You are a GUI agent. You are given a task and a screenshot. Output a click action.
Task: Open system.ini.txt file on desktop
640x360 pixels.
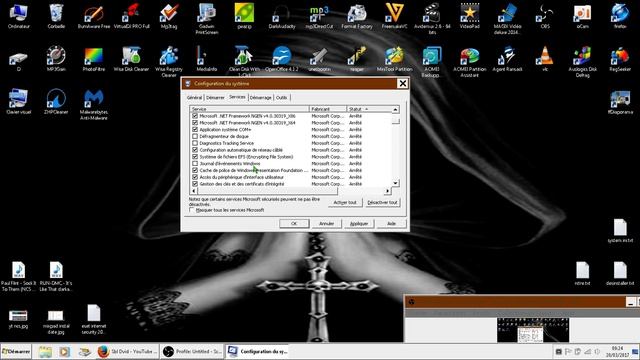(x=620, y=231)
